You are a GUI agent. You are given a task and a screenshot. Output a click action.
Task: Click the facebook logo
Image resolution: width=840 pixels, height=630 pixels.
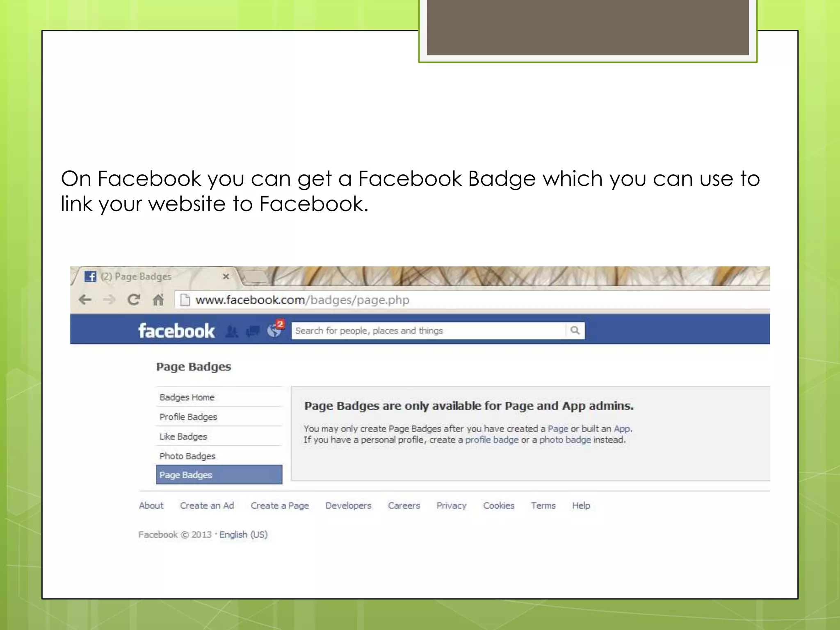pyautogui.click(x=176, y=331)
